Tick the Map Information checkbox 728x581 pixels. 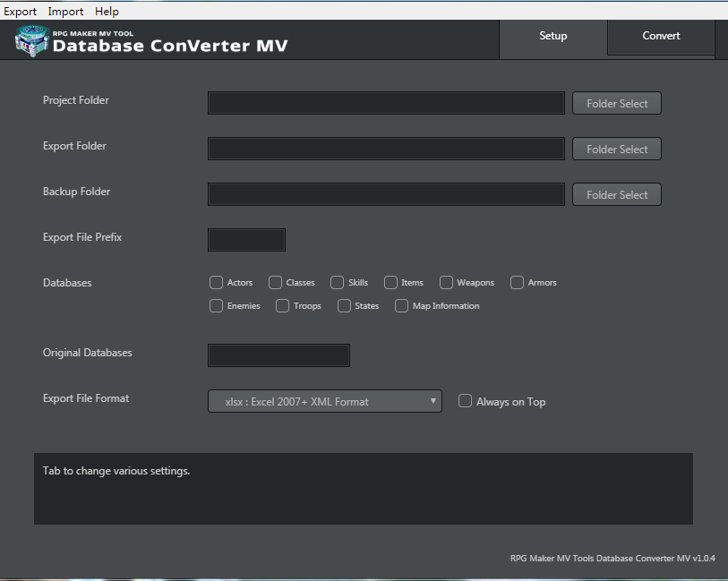(x=401, y=306)
